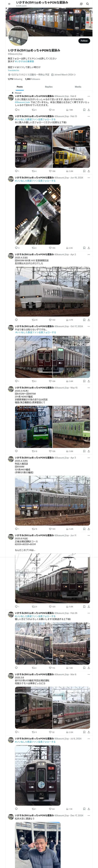Viewport: 98px width, 868px height.
Task: Share the Oct 17, 2024 post
Action: [89, 381]
